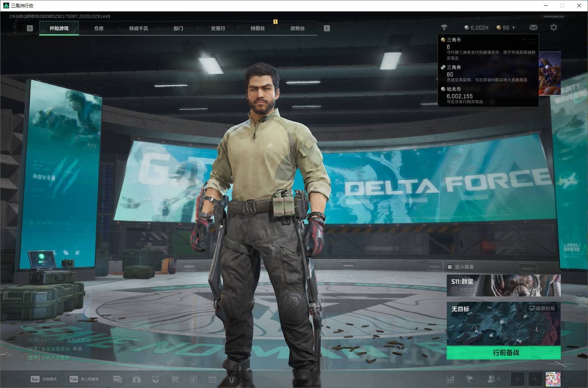The height and width of the screenshot is (388, 588).
Task: Open the player avatar in bottom right
Action: click(553, 379)
